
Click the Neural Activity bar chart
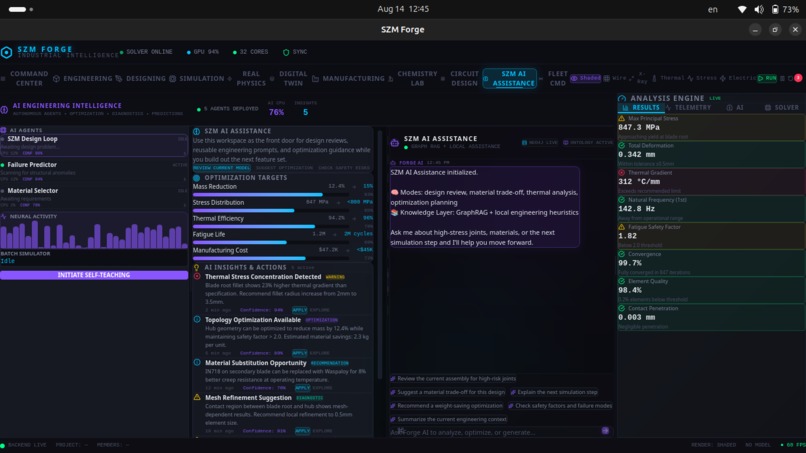click(94, 234)
